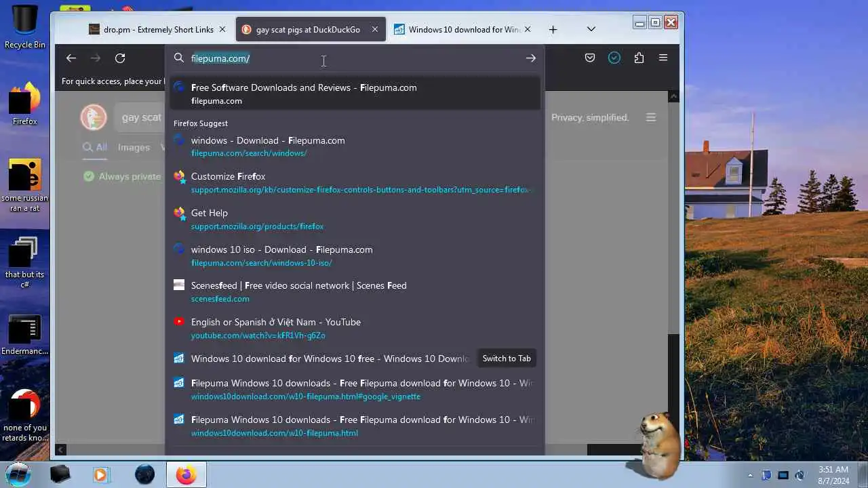Select 'windows - Download - Filepuma.com' suggestion
Screen dimensions: 868x488
coord(355,146)
